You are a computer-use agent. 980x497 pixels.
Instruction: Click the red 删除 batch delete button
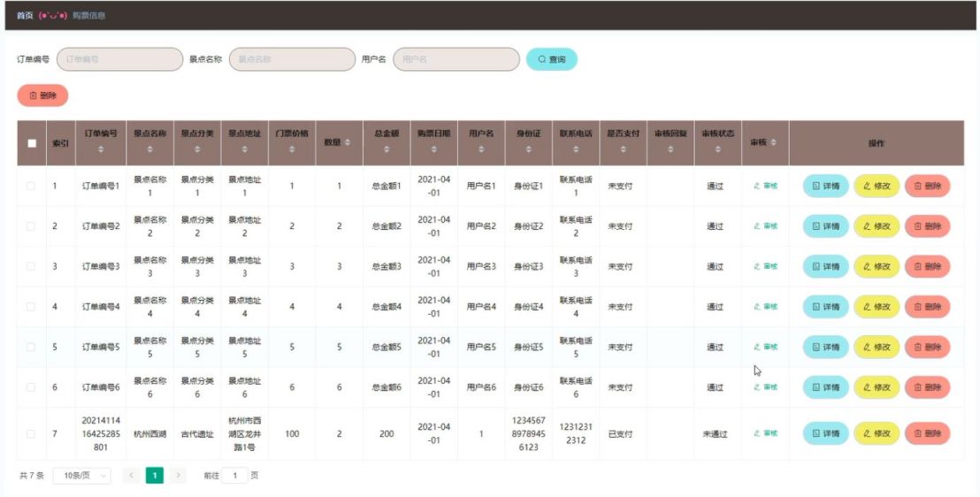42,96
